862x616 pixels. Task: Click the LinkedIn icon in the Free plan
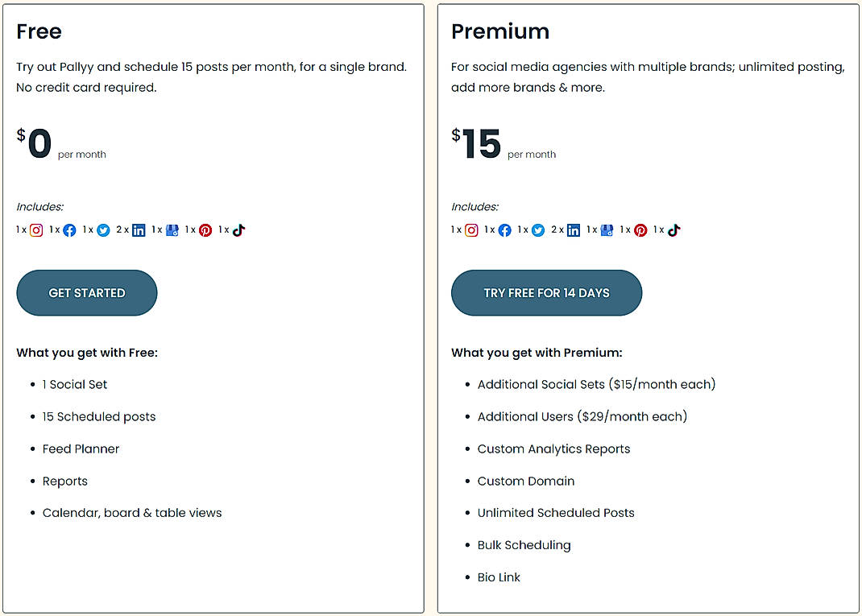139,230
